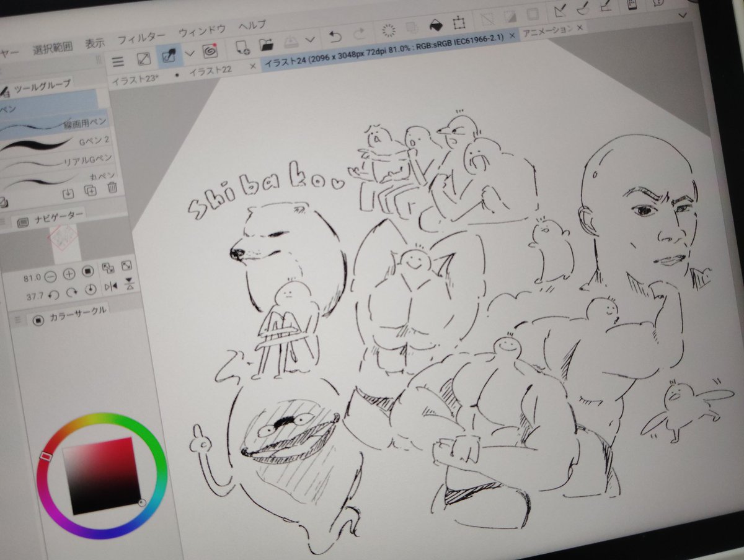Close the イラスト24 tab
Screen dimensions: 744x560
pyautogui.click(x=512, y=37)
